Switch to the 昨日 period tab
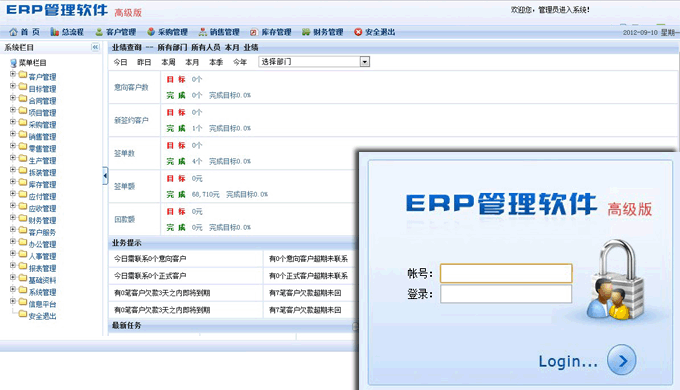The height and width of the screenshot is (390, 680). click(x=144, y=62)
